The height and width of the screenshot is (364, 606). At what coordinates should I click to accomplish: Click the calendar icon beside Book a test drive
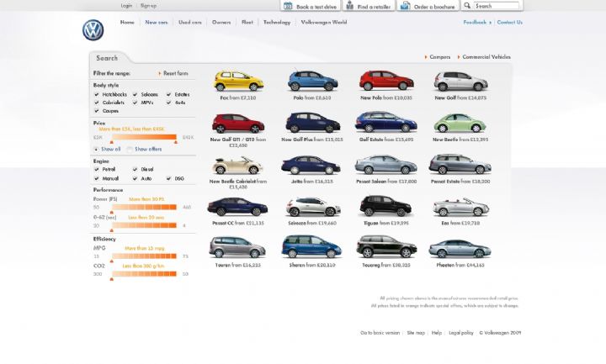[x=288, y=5]
